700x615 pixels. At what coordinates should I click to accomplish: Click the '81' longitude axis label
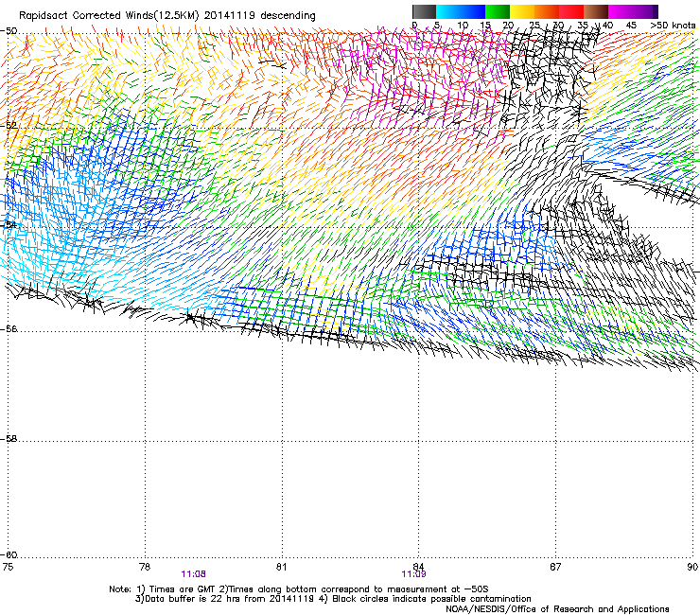281,567
